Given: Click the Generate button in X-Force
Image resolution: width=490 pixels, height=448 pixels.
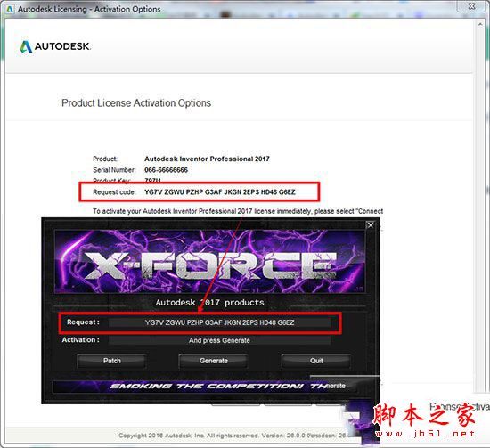Looking at the screenshot, I should click(214, 361).
